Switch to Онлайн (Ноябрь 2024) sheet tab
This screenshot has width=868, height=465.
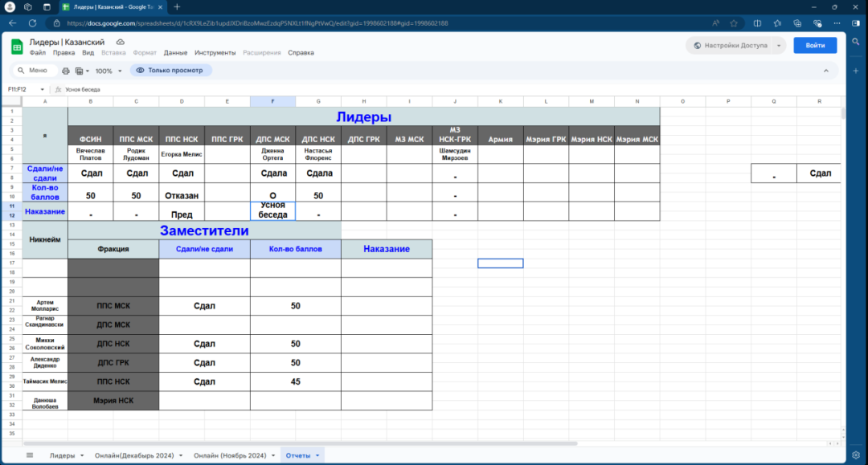tap(230, 455)
